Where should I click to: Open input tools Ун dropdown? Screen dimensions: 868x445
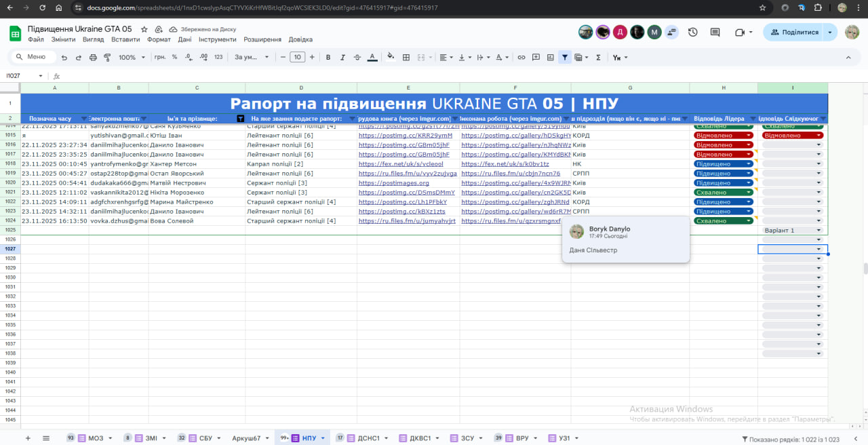(x=620, y=58)
